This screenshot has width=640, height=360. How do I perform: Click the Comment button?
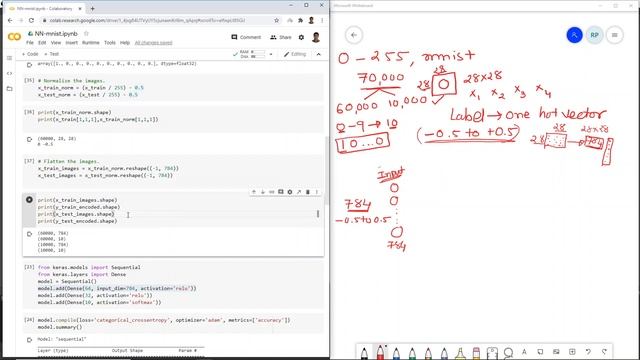click(246, 37)
